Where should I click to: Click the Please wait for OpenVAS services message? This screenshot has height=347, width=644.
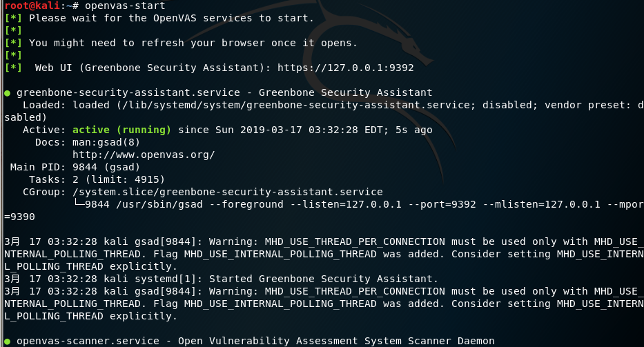pyautogui.click(x=171, y=18)
